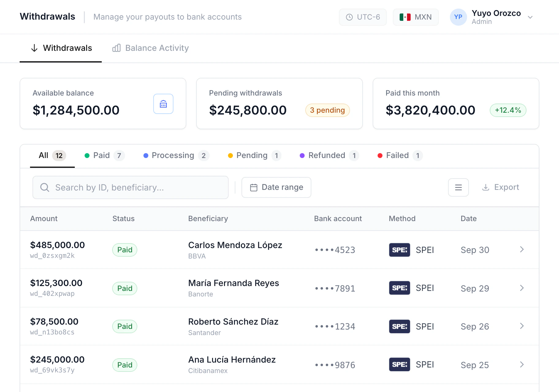Click the magnifier icon in search box
559x392 pixels.
click(45, 187)
